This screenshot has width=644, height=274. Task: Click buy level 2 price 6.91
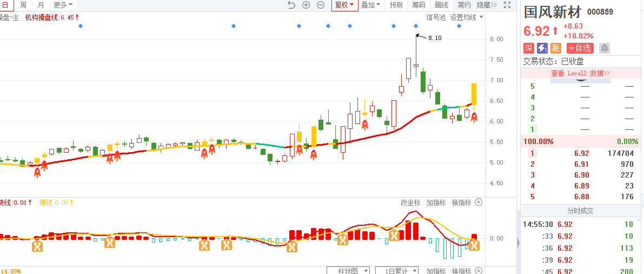click(582, 164)
